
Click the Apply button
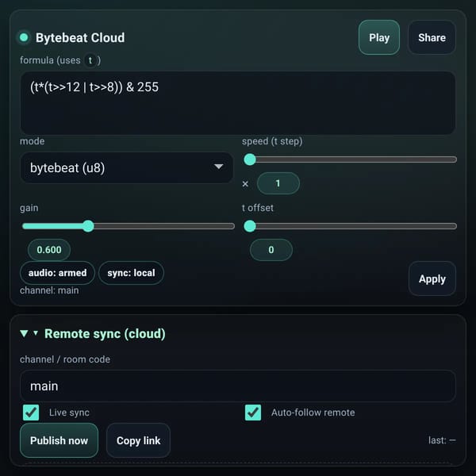coord(432,278)
